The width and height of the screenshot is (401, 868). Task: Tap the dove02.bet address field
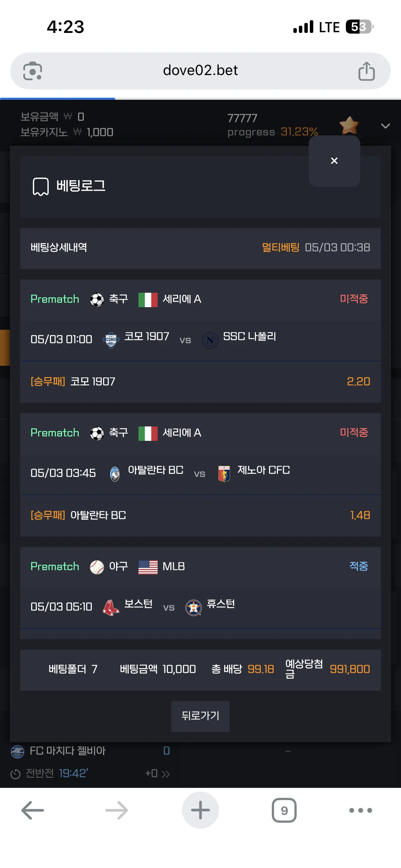tap(200, 71)
